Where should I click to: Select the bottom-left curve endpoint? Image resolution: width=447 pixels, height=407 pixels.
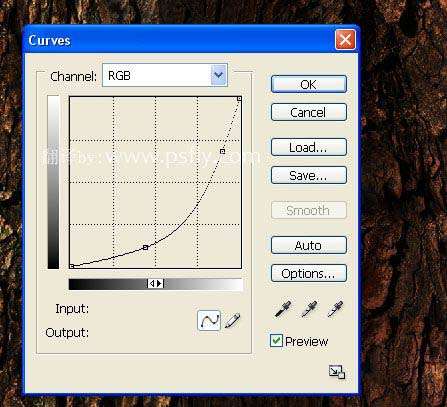(x=72, y=266)
